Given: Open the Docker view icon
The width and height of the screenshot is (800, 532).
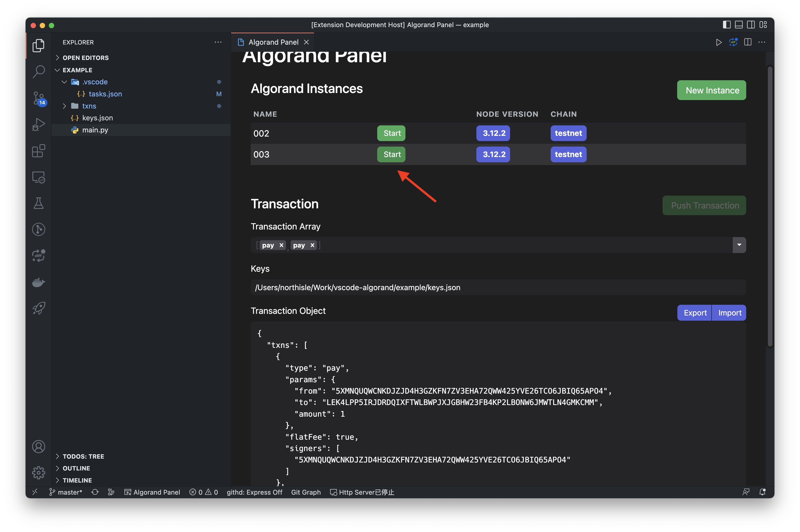Looking at the screenshot, I should tap(39, 282).
